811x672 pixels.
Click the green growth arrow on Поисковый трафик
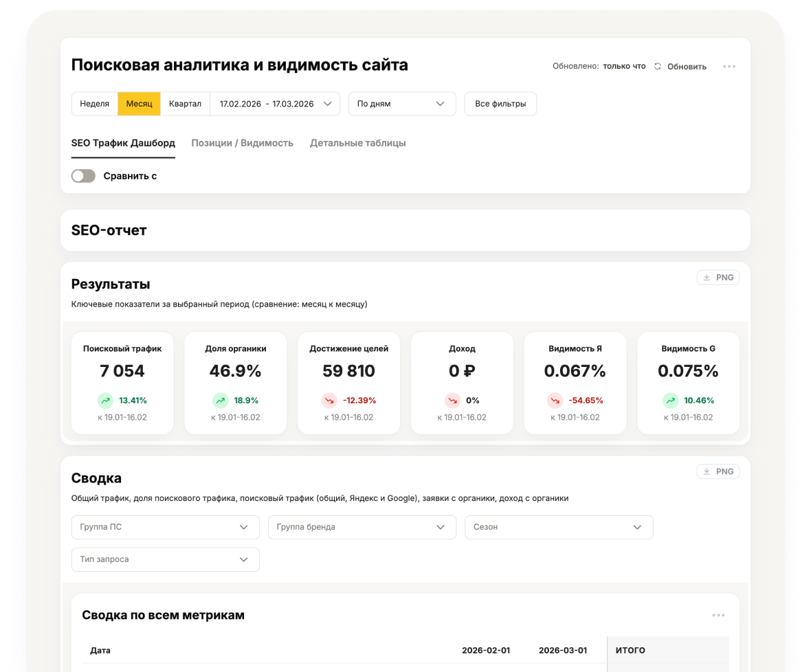tap(105, 400)
